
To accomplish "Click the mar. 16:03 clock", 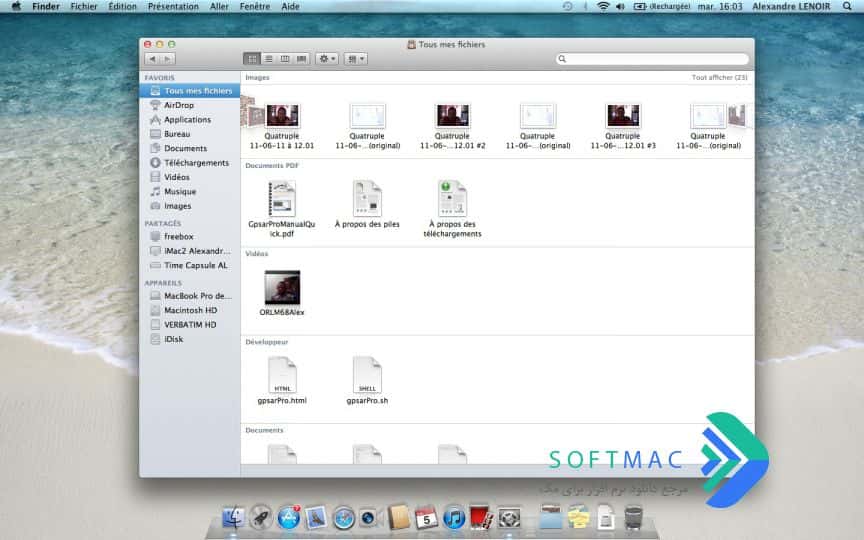I will tap(720, 7).
